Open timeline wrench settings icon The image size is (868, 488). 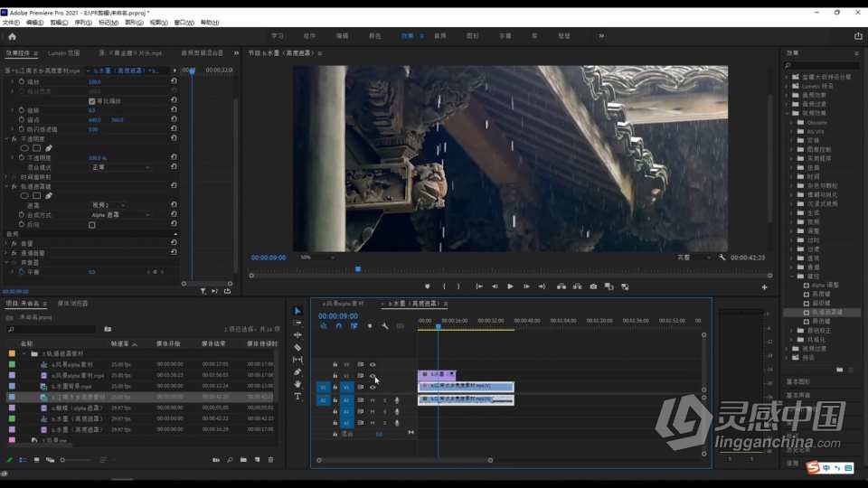385,326
